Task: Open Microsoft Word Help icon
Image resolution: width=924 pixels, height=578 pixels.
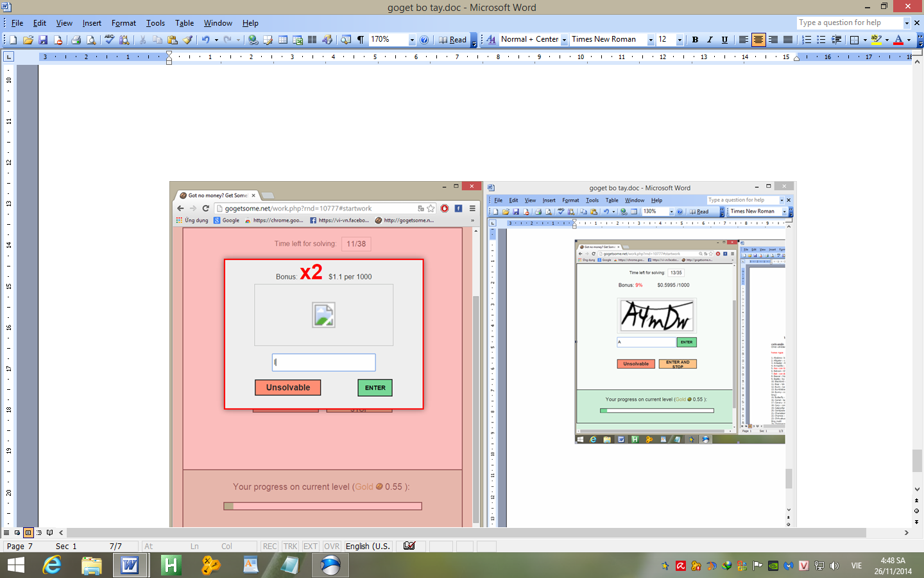Action: point(424,40)
